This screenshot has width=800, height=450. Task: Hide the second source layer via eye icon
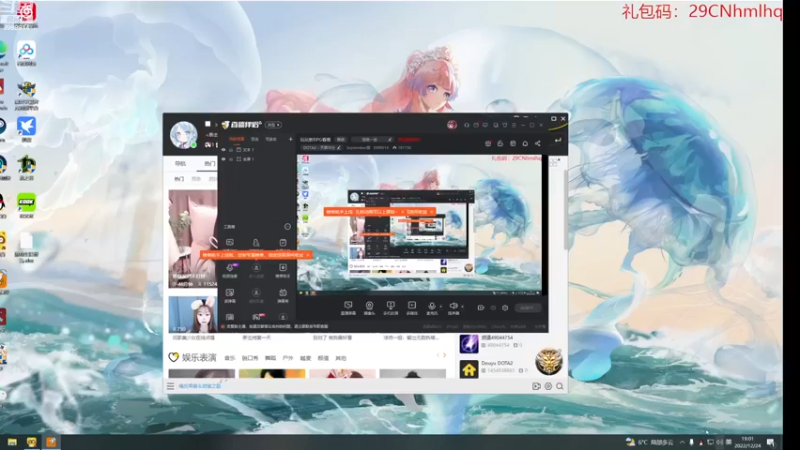point(223,159)
